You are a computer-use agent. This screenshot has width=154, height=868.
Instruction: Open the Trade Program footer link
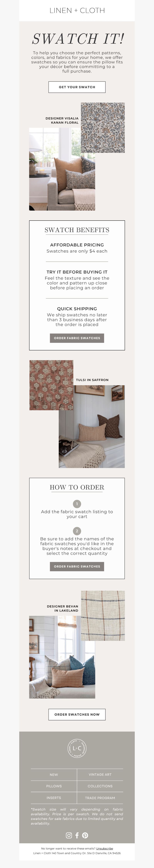(100, 798)
